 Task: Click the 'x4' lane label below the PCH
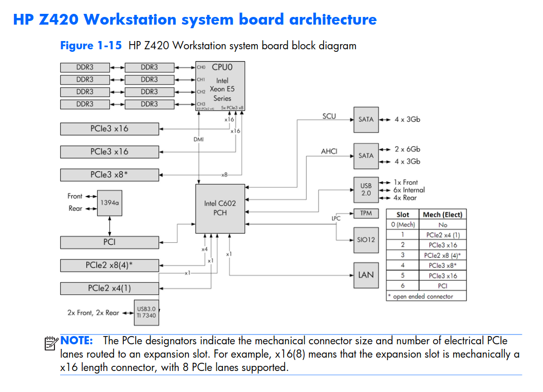(x=204, y=249)
